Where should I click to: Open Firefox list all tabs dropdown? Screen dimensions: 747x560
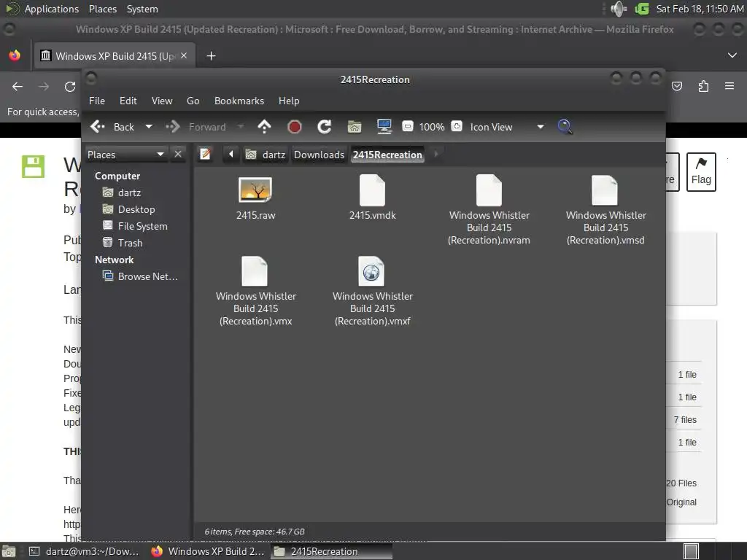point(732,55)
